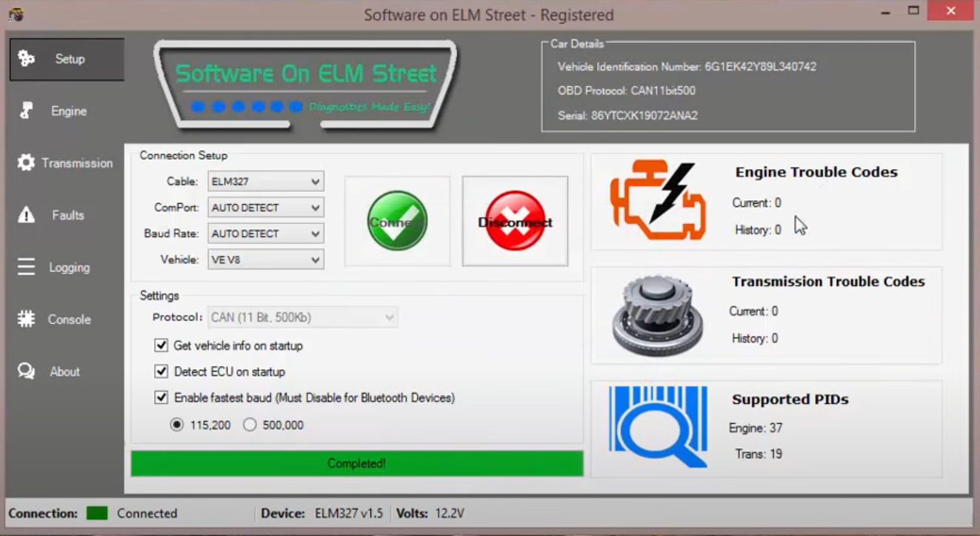Open the Cable dropdown showing ELM327
The image size is (980, 536).
266,182
